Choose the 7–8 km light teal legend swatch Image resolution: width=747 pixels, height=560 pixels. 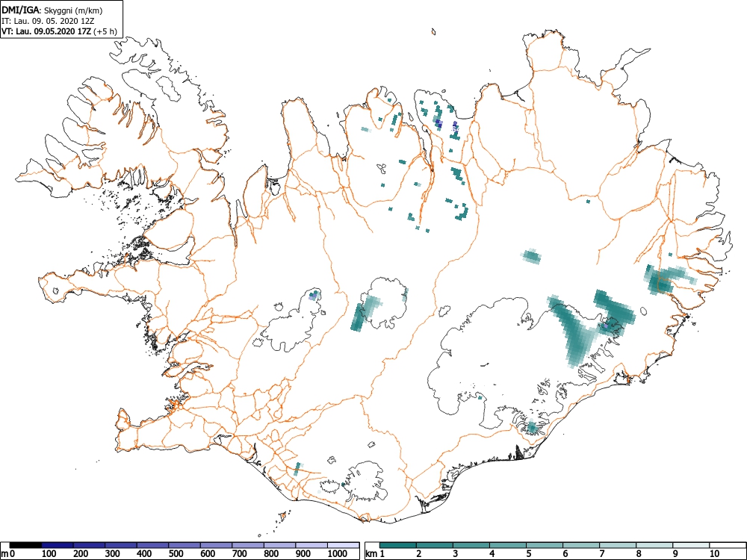(x=618, y=545)
